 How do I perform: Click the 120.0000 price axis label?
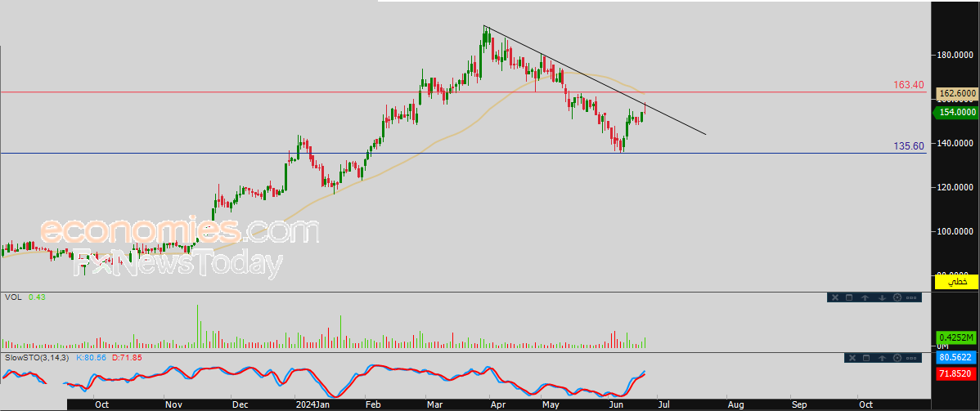pyautogui.click(x=956, y=187)
